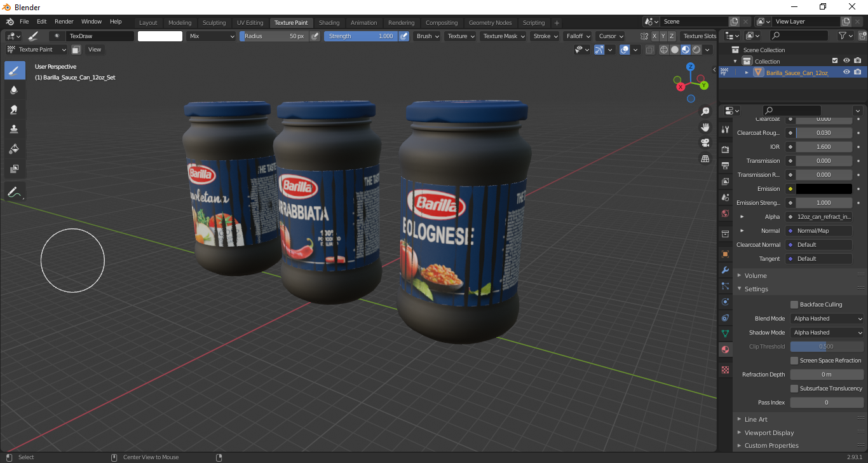Enable Subsurface Translucency checkbox
The width and height of the screenshot is (868, 463).
(794, 389)
